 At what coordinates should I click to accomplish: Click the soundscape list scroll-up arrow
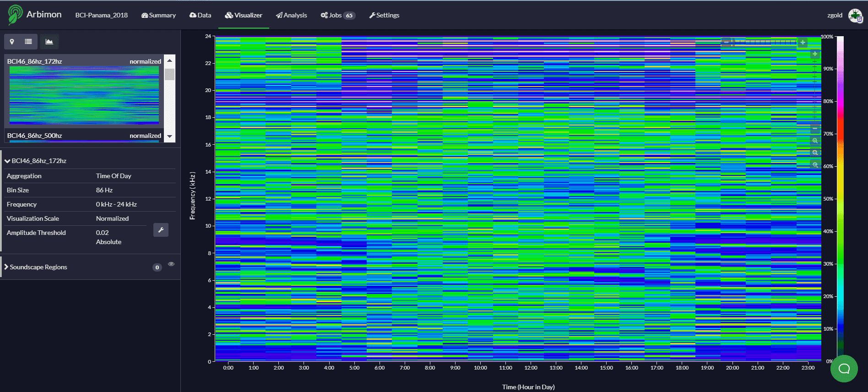tap(170, 60)
